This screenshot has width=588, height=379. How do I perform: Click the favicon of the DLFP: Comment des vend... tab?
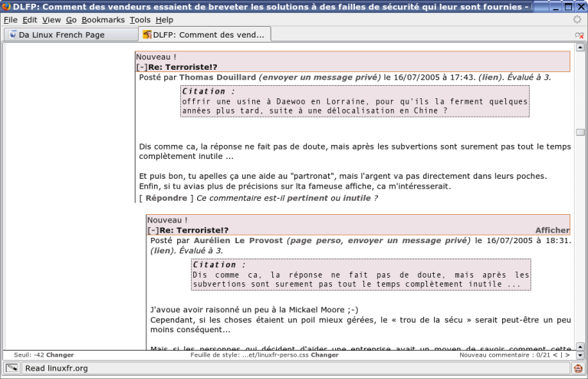[147, 35]
